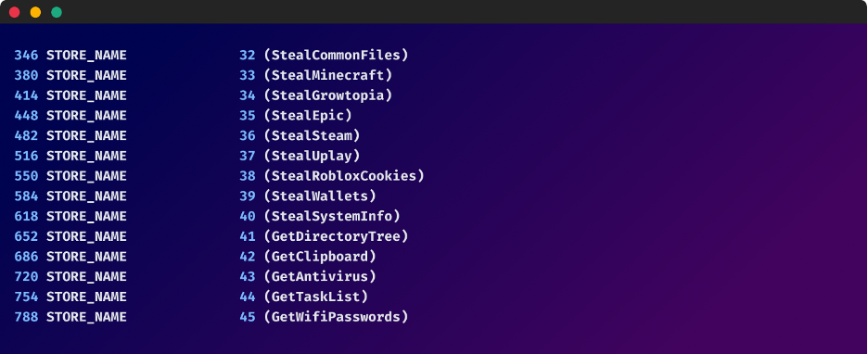Click the StealCommonFiles function name
The height and width of the screenshot is (354, 868).
click(x=336, y=56)
